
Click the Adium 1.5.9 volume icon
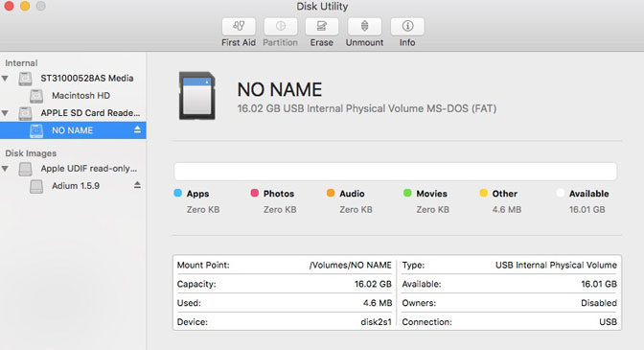point(36,186)
